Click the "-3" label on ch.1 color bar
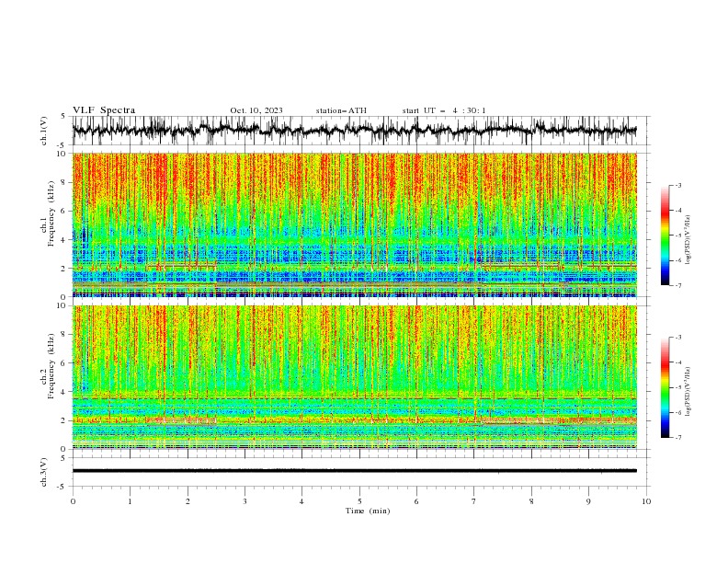This screenshot has width=728, height=563. 678,185
